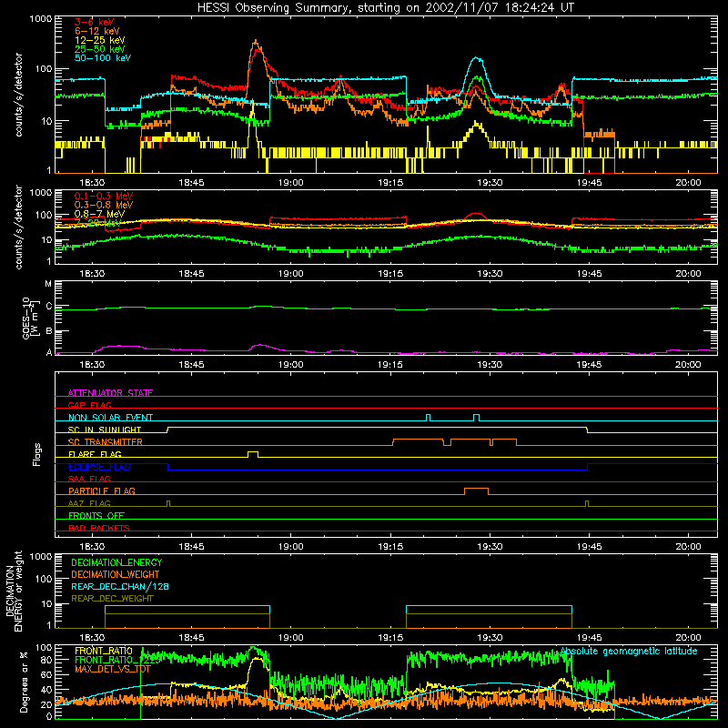The height and width of the screenshot is (728, 728).
Task: Select the REAR_DEC_CHAN/128 legend label
Action: (120, 586)
